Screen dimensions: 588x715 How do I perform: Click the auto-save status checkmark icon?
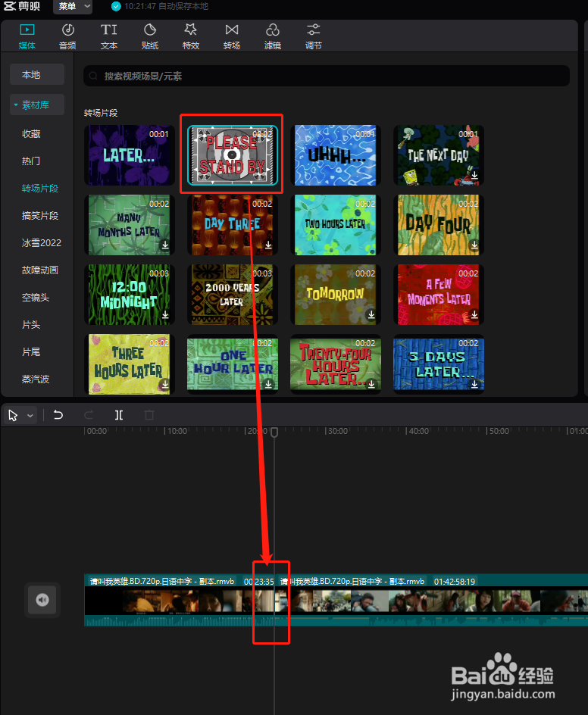click(x=117, y=6)
